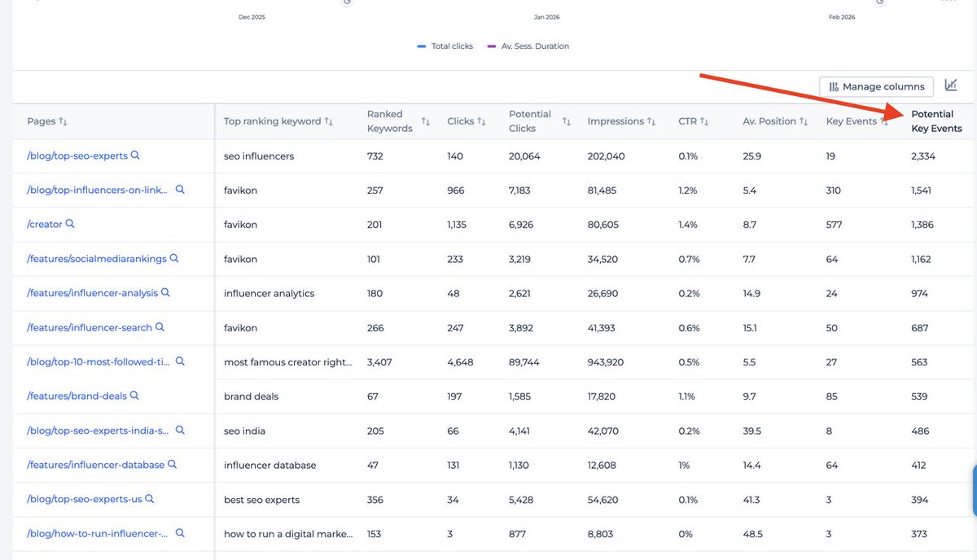
Task: Inspect /blog/top-seo-experts with its magnifier icon
Action: coord(135,155)
